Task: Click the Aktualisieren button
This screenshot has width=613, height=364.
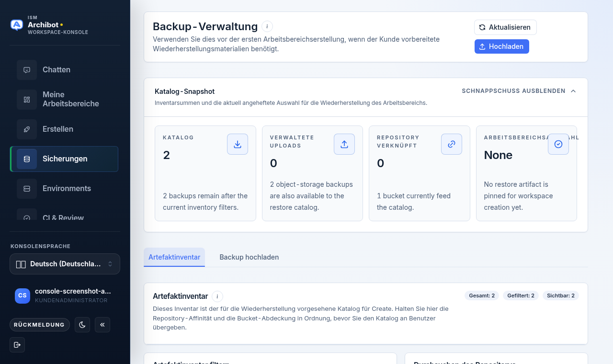Action: tap(505, 27)
